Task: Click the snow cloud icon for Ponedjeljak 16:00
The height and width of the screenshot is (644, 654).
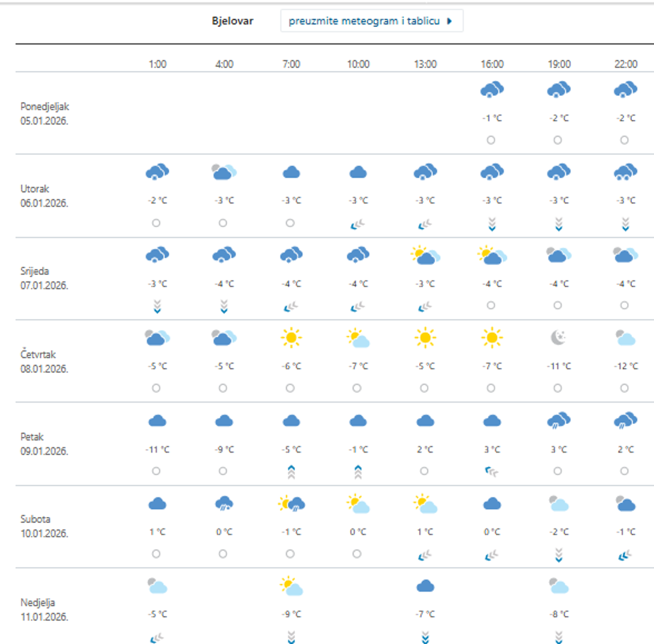Action: pyautogui.click(x=491, y=90)
